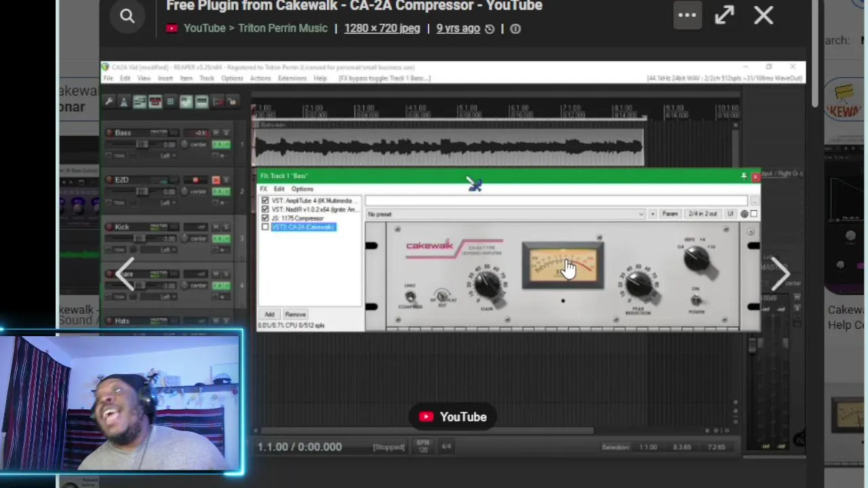Click the history clock icon beside 9 yrs ago
The image size is (868, 488).
coord(490,28)
